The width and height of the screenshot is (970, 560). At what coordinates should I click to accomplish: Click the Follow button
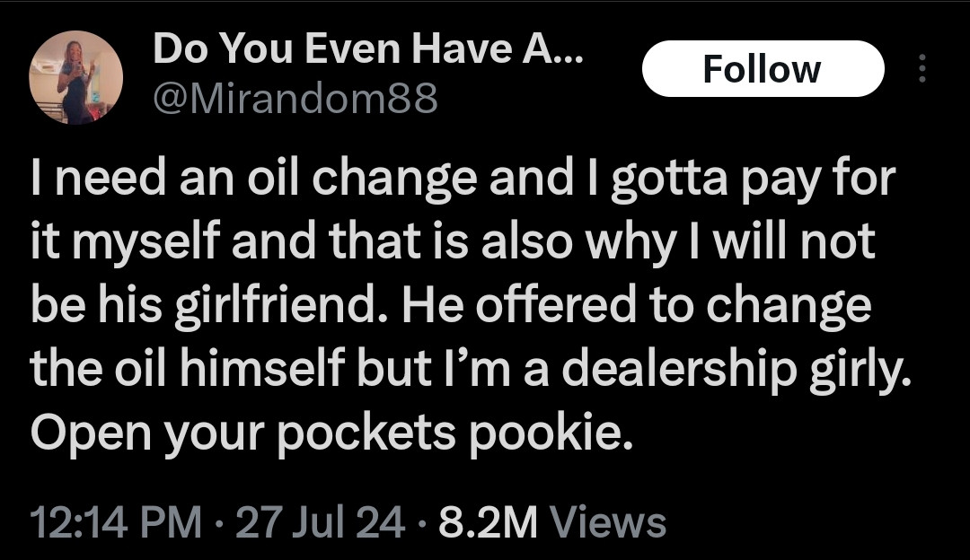pos(763,69)
